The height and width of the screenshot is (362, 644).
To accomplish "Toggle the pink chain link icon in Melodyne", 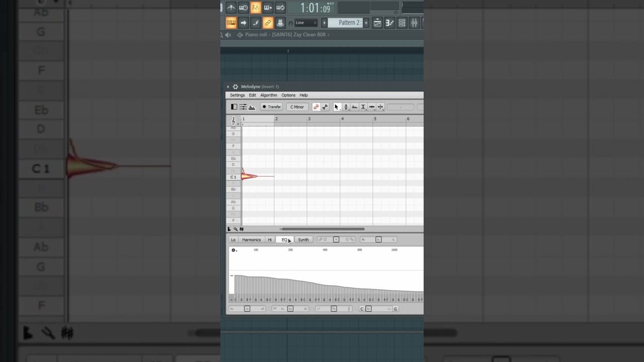I will [316, 107].
